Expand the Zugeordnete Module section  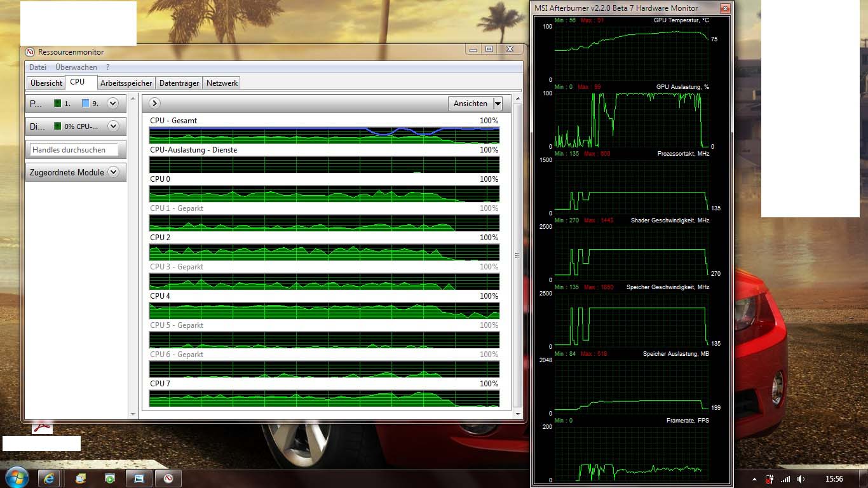[x=113, y=172]
